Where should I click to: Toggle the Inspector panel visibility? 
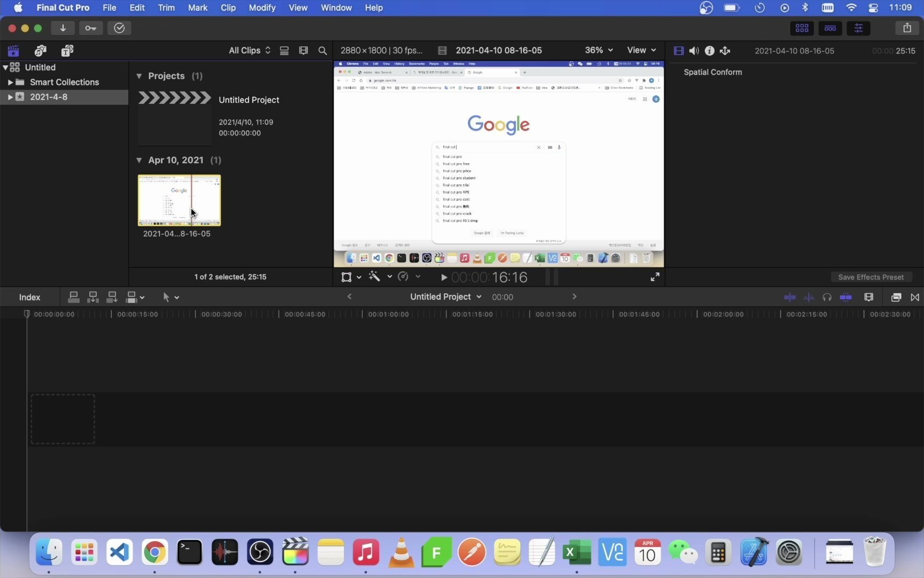click(858, 28)
